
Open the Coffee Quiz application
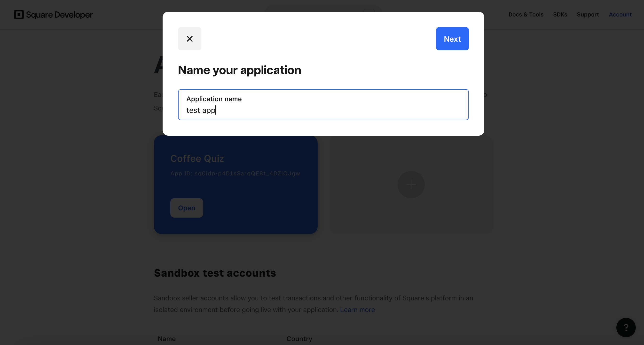pos(187,208)
